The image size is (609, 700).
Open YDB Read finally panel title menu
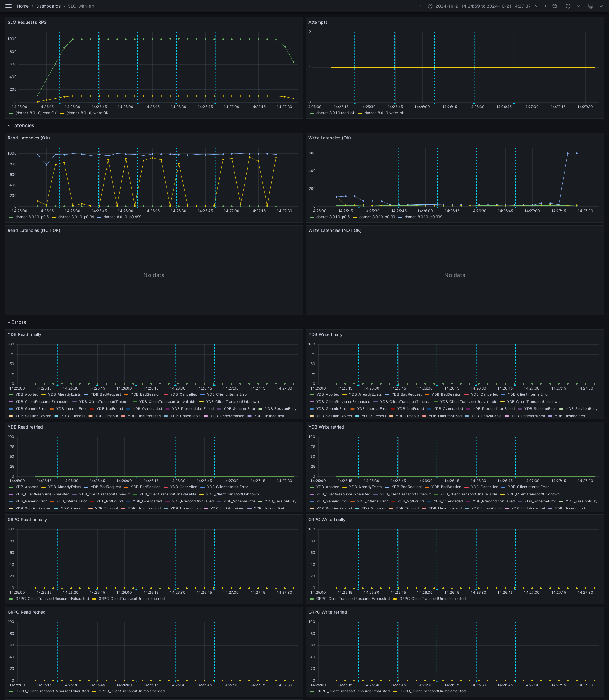[24, 334]
